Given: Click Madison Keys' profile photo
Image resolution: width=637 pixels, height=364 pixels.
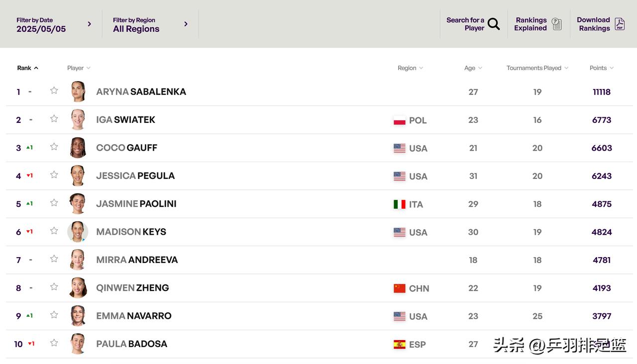Looking at the screenshot, I should (x=78, y=232).
